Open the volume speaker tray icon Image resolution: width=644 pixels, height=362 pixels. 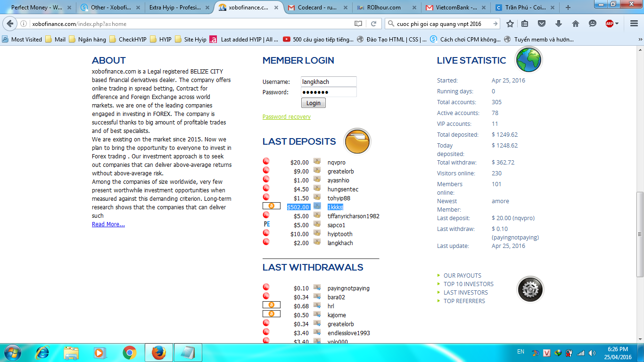592,353
